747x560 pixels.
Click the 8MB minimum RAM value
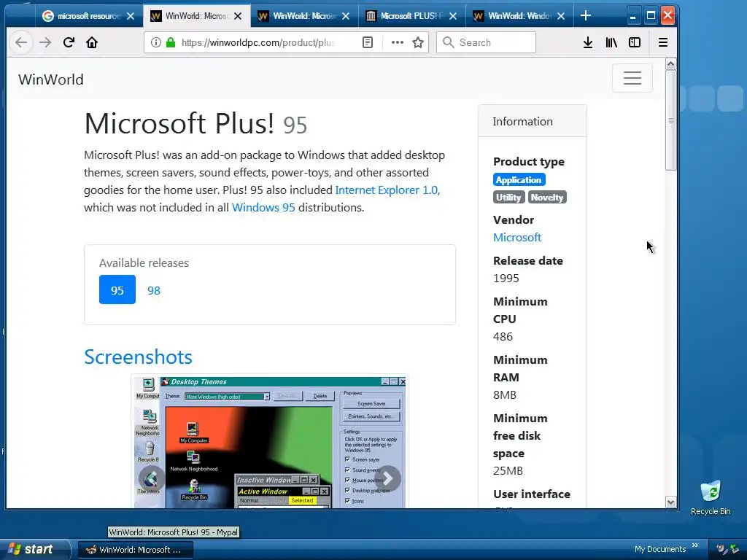pos(505,394)
